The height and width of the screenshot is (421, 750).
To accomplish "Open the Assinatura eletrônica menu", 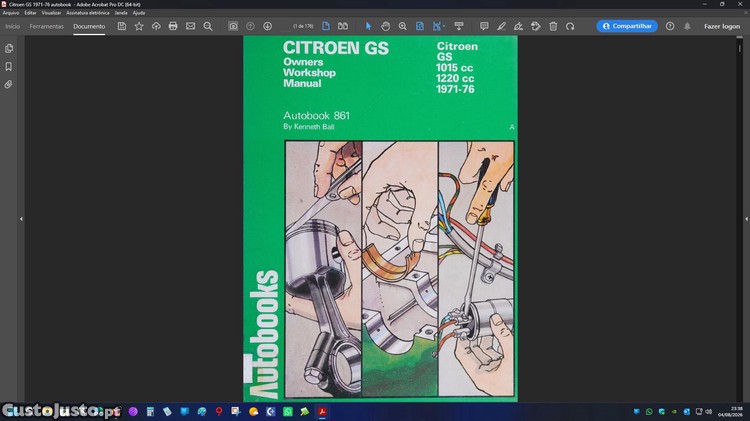I will (x=88, y=13).
